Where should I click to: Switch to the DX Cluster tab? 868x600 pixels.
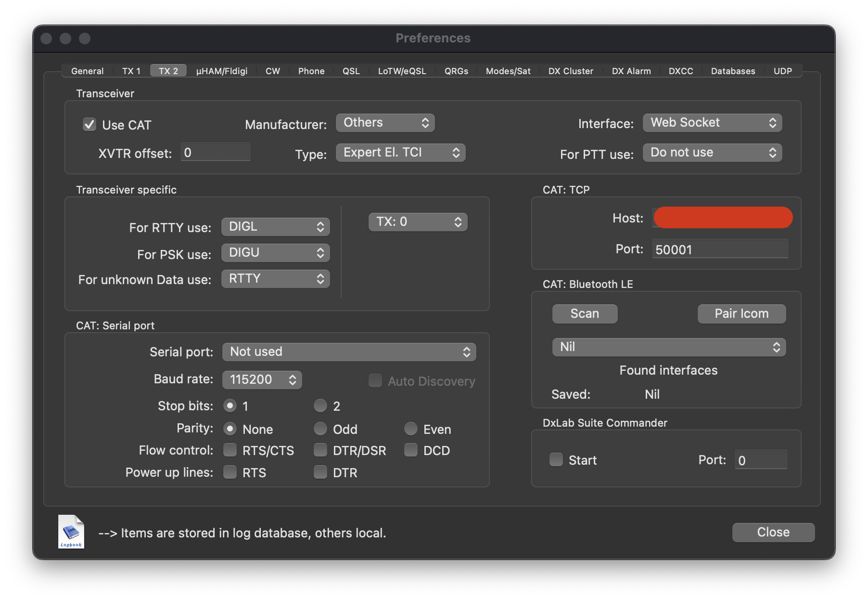(x=570, y=71)
